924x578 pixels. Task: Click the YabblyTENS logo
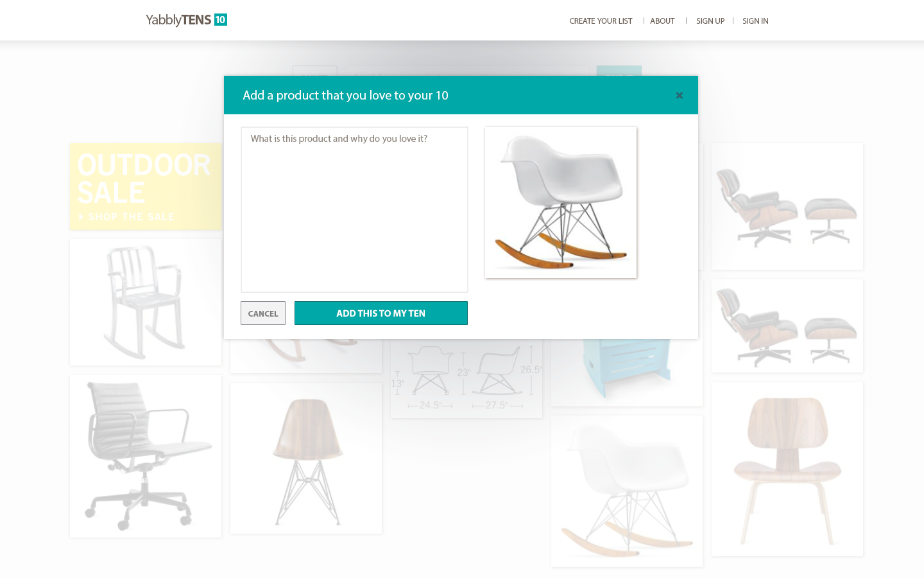(x=186, y=20)
